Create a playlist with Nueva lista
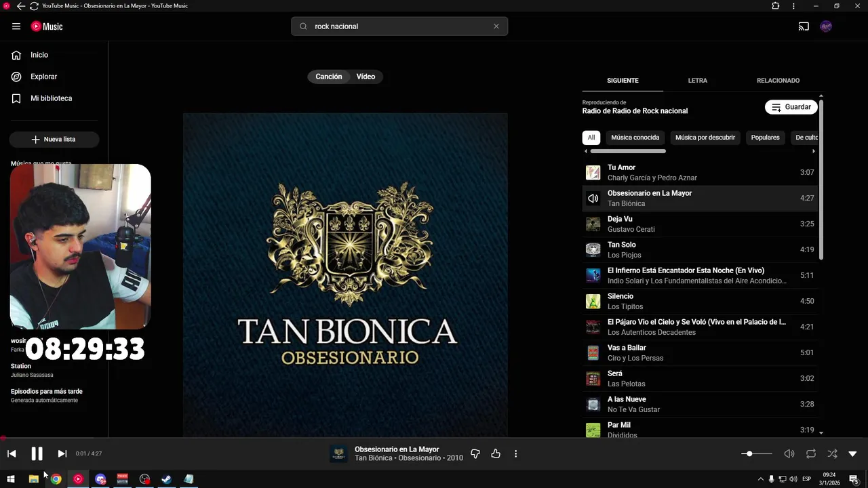The width and height of the screenshot is (868, 488). (x=54, y=139)
